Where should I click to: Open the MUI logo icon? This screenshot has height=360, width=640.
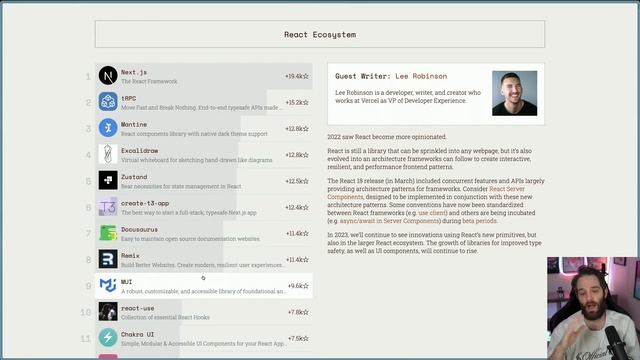(108, 285)
